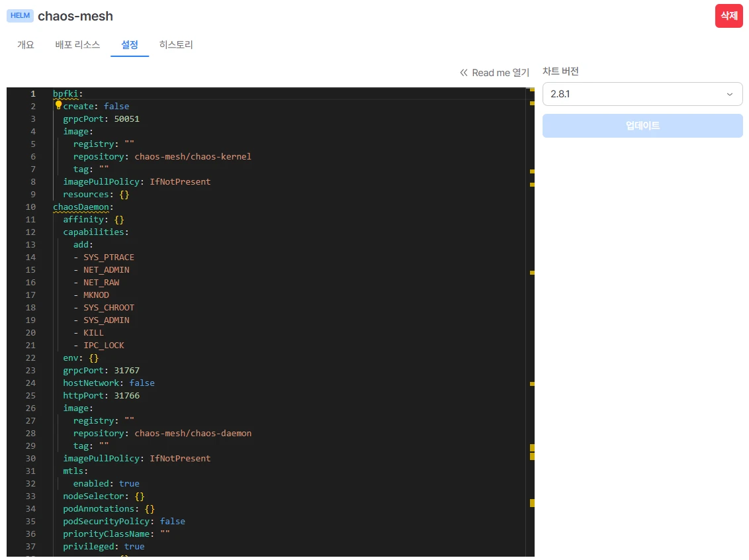Image resolution: width=749 pixels, height=560 pixels.
Task: Click the chaos-mesh release title
Action: [75, 16]
